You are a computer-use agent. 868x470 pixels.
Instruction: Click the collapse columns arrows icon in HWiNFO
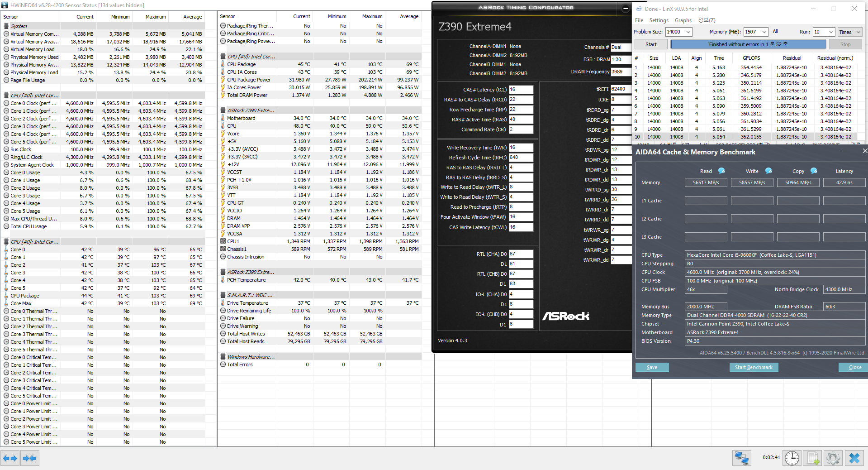tap(29, 458)
